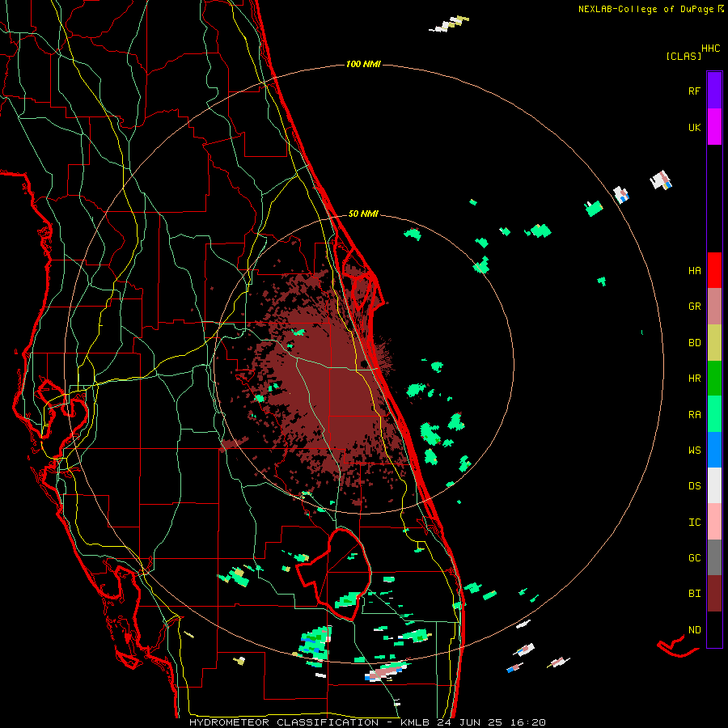Select the IC pink legend swatch
728x728 pixels.
coord(714,522)
